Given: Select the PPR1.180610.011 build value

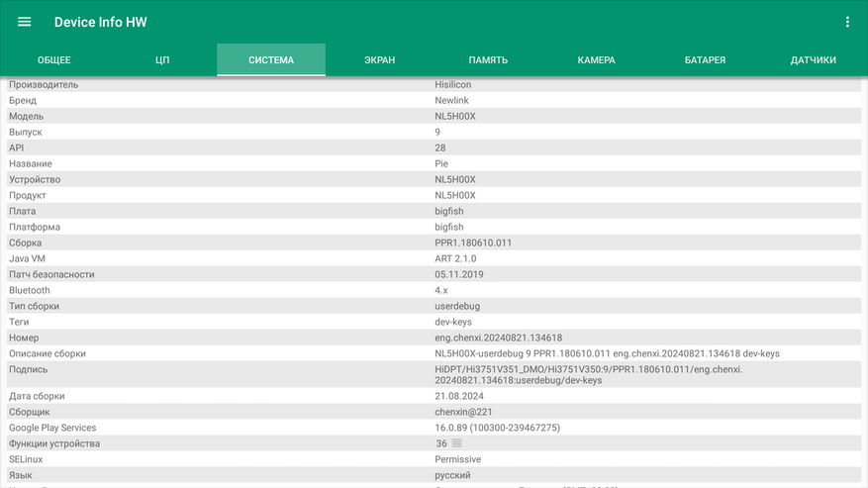Looking at the screenshot, I should point(473,243).
